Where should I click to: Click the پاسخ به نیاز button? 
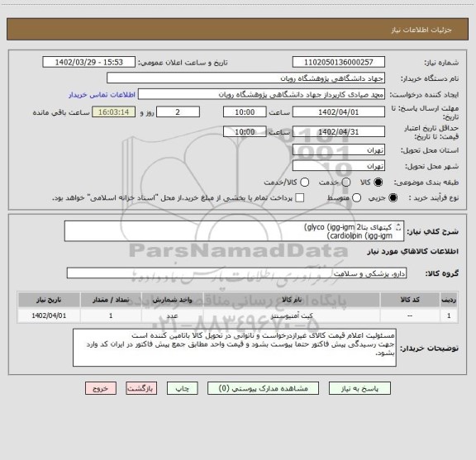point(359,388)
